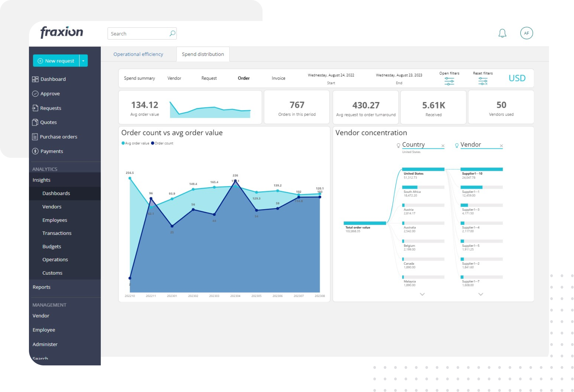Select the Dashboard sidebar icon
This screenshot has width=574, height=392.
[x=36, y=79]
